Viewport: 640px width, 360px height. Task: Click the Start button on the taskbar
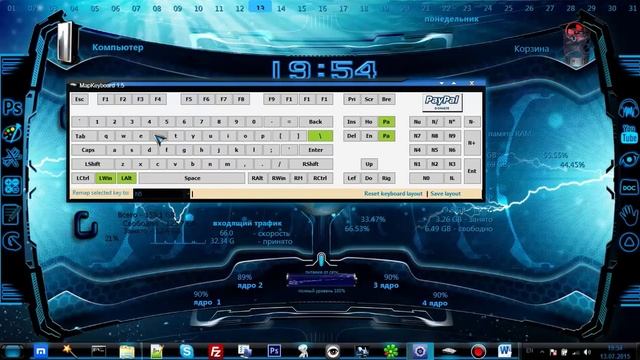point(13,351)
